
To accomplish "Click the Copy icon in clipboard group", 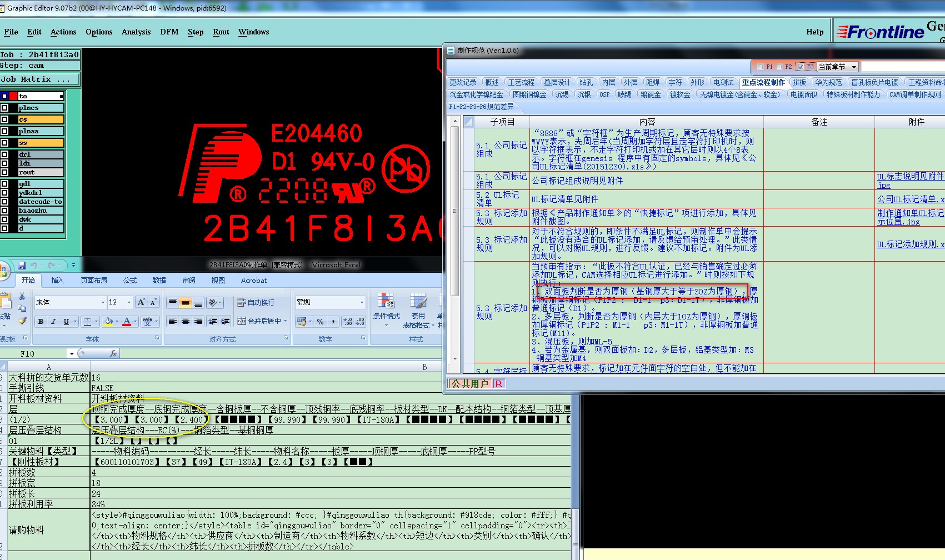I will (22, 308).
